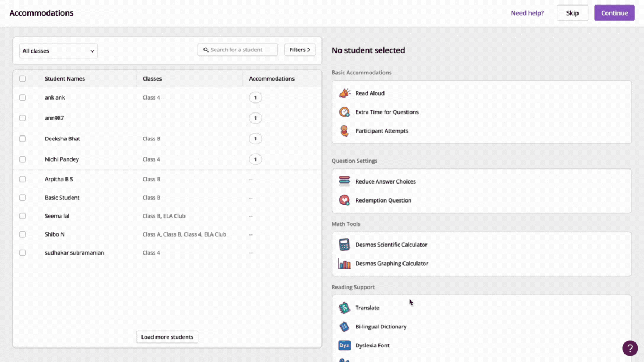Click accommodation count badge for ann987

[255, 118]
